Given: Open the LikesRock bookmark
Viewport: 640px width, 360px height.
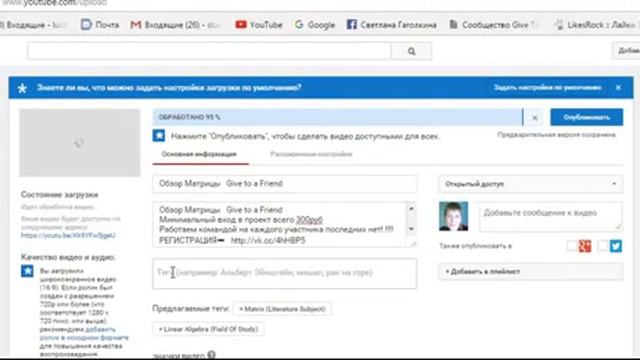Looking at the screenshot, I should (597, 25).
